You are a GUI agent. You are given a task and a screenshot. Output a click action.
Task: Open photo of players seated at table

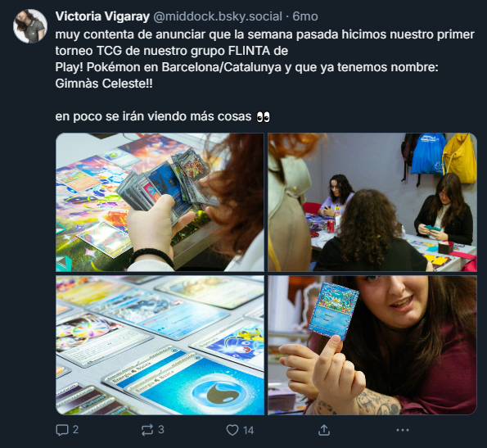pyautogui.click(x=372, y=202)
